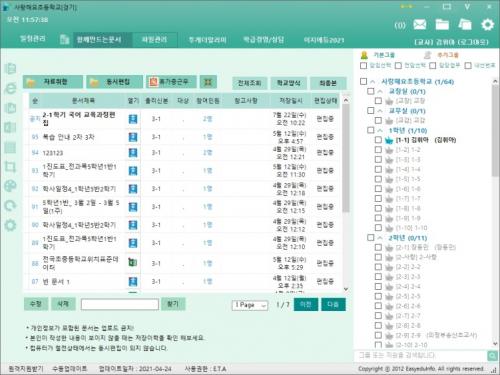Open document icon for 123123 row
This screenshot has height=375, width=500.
pos(133,153)
